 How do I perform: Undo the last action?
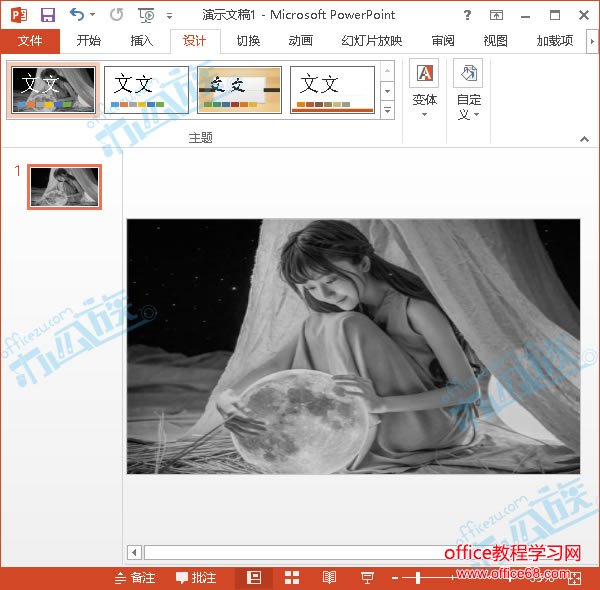[x=77, y=15]
